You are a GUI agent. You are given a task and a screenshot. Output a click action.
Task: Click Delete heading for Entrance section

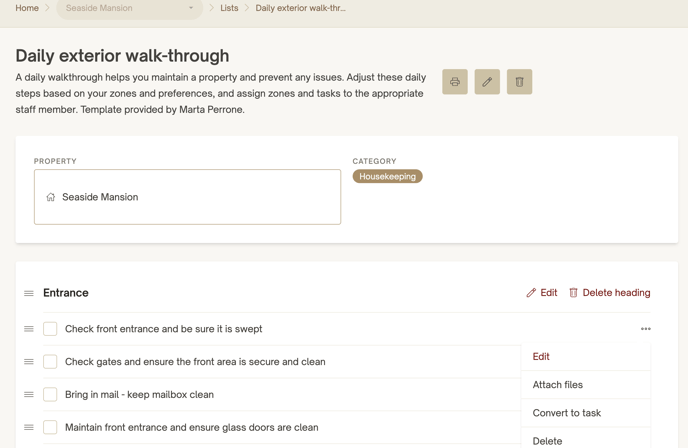[x=609, y=293]
